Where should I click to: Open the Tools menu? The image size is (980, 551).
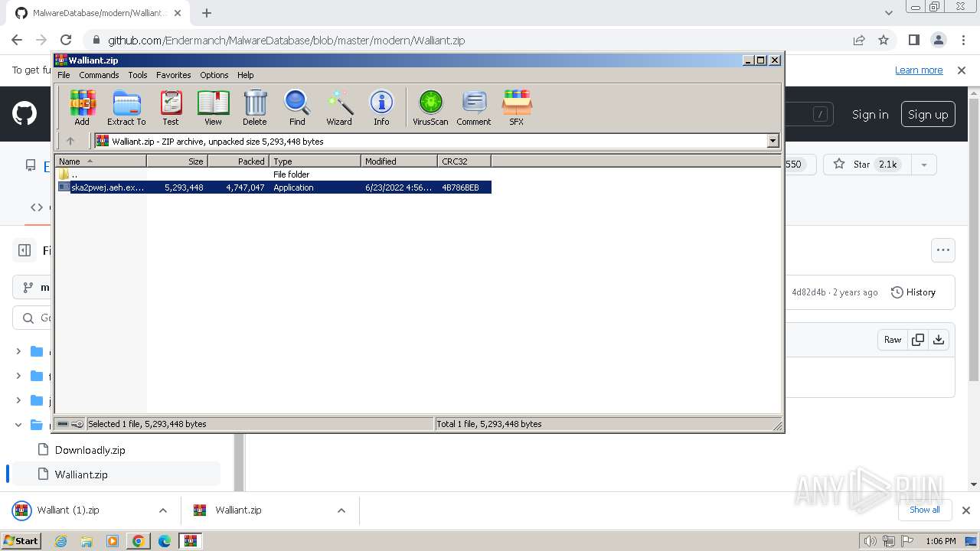pos(138,75)
